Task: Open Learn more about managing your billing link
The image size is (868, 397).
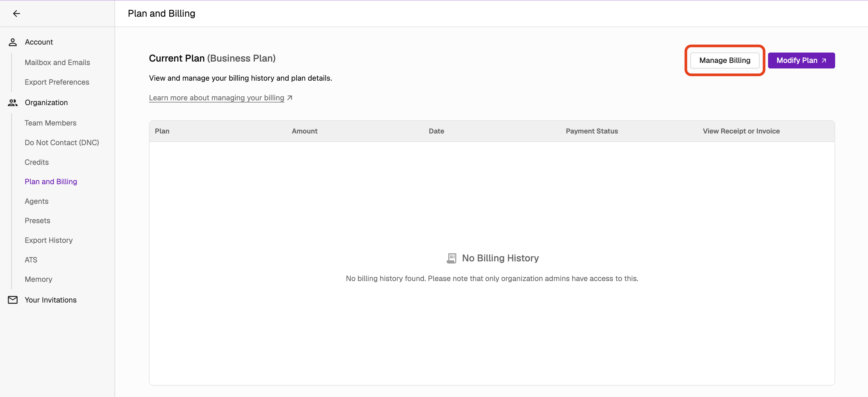Action: point(217,98)
